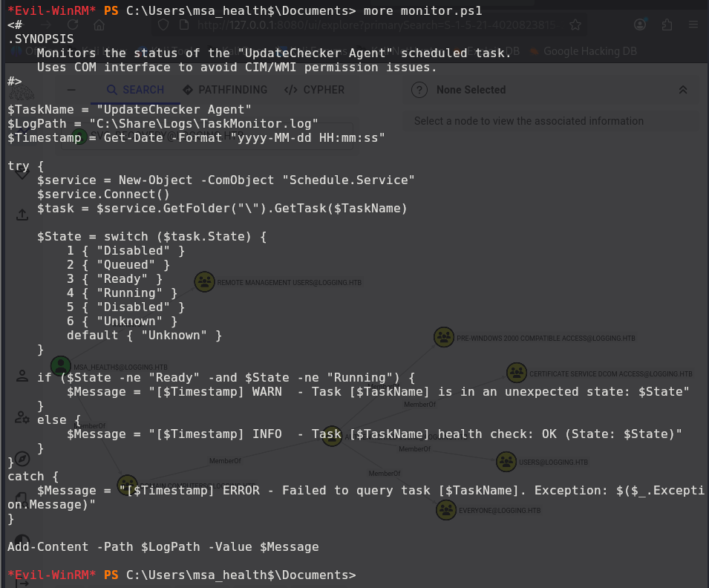Open the user profile sidebar icon
This screenshot has height=588, width=709.
click(22, 376)
